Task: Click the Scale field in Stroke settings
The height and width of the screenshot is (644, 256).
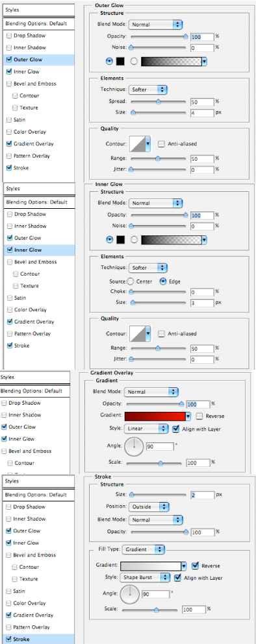Action: click(194, 609)
